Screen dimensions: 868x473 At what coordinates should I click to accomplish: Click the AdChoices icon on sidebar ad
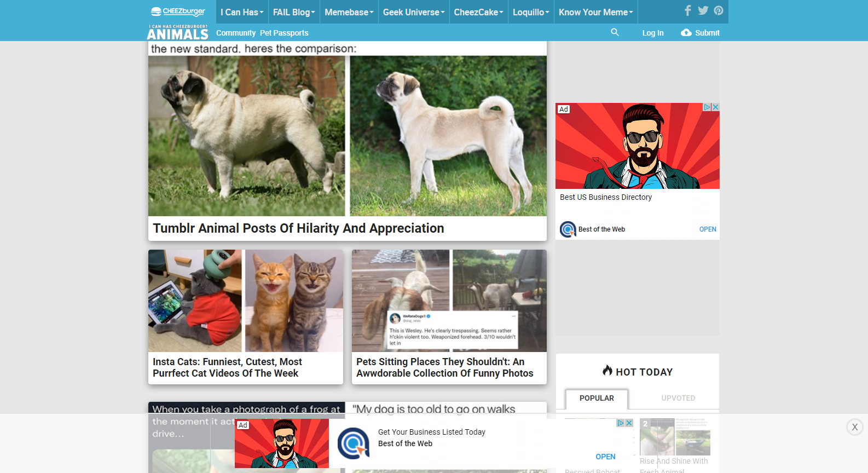click(707, 107)
